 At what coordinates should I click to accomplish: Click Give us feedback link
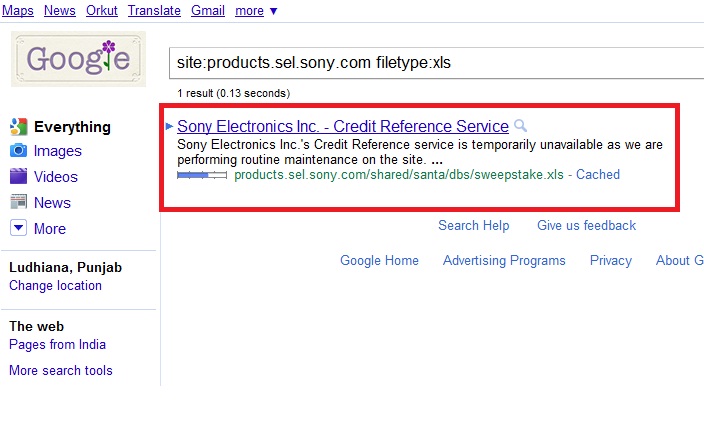586,226
